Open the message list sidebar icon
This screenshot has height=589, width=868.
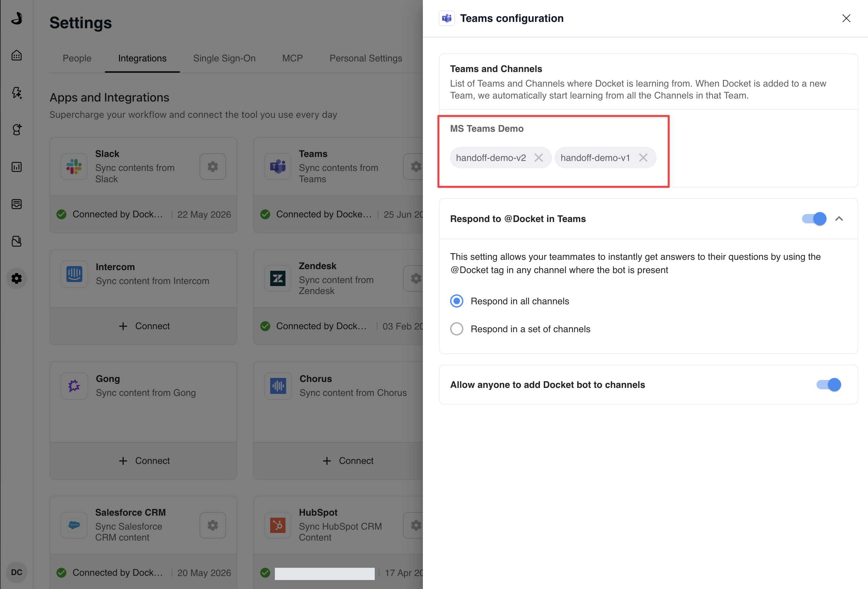tap(17, 204)
